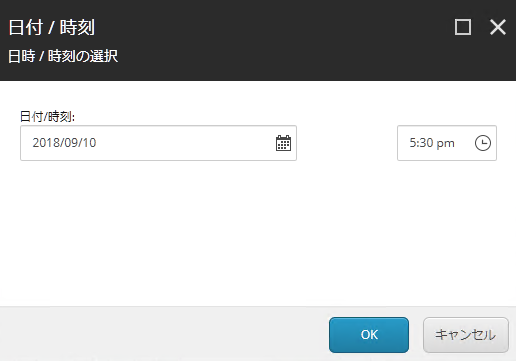The image size is (516, 361).
Task: Close the dialog with the X icon
Action: click(498, 27)
